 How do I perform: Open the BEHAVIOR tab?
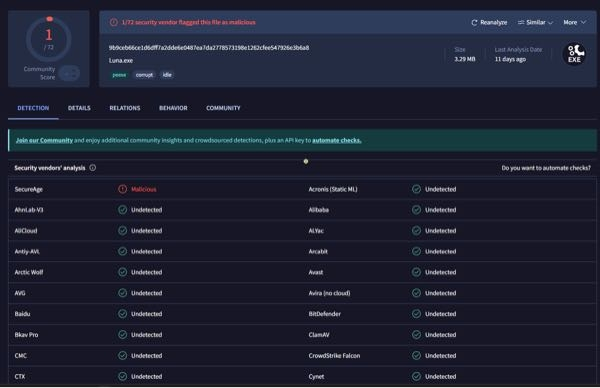tap(173, 108)
